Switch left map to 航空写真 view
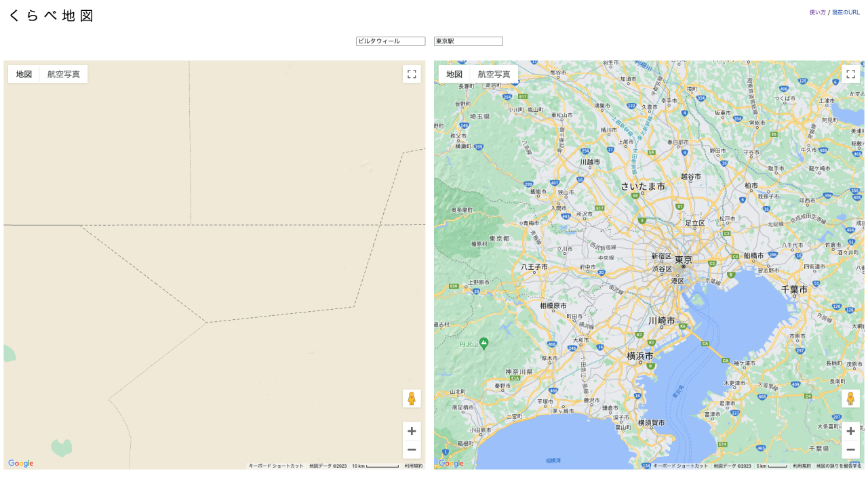868x488 pixels. point(64,74)
